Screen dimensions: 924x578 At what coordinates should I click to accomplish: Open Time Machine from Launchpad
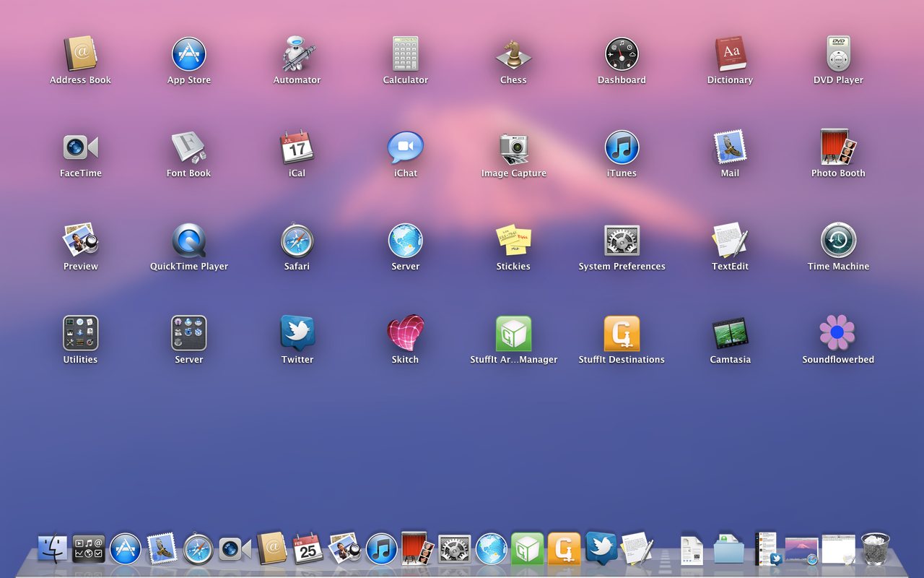pos(838,241)
